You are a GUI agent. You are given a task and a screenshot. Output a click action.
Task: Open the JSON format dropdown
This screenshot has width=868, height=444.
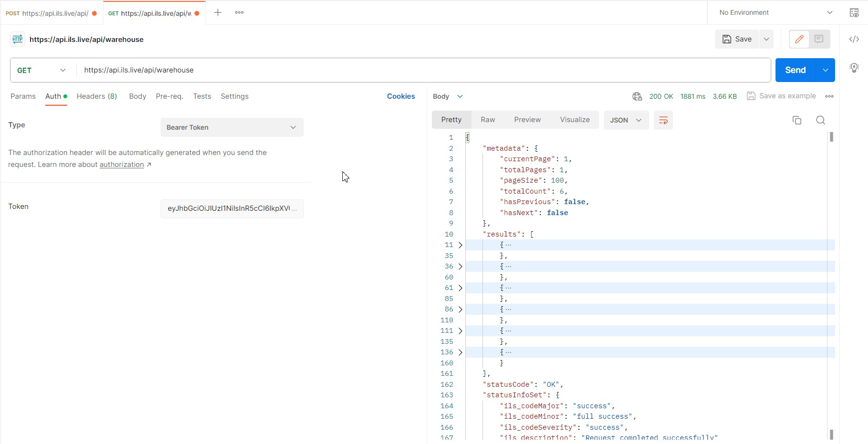626,120
